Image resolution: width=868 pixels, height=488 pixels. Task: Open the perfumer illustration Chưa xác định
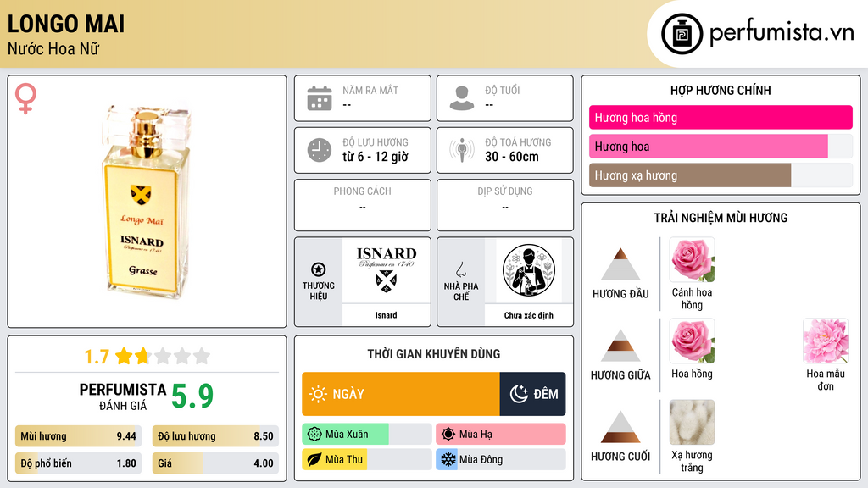click(x=529, y=270)
